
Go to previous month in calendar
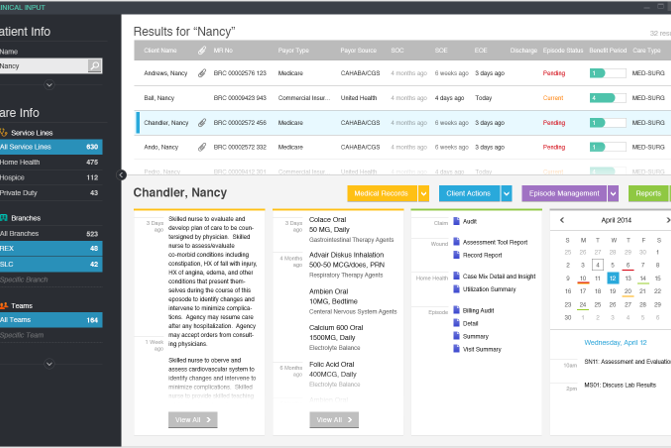(x=561, y=220)
